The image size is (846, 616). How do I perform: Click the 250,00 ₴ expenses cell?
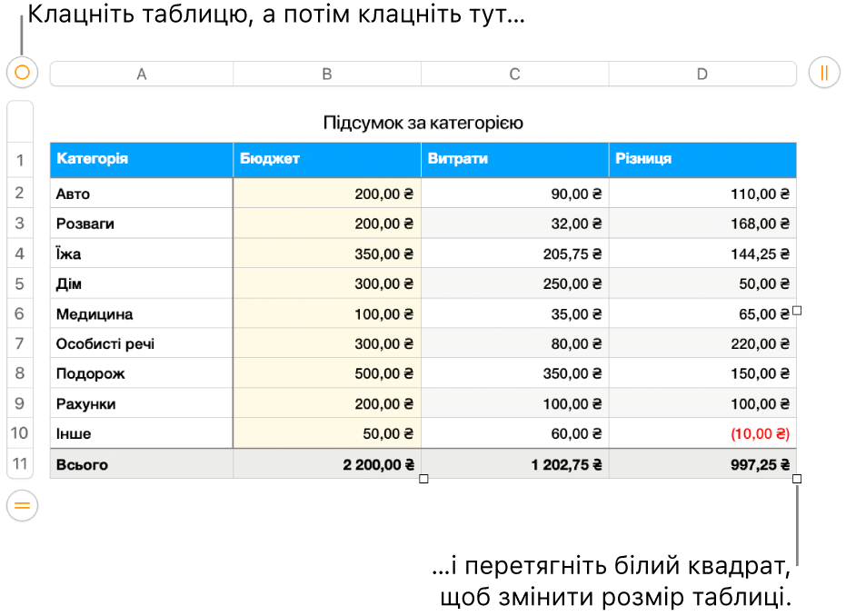[514, 283]
